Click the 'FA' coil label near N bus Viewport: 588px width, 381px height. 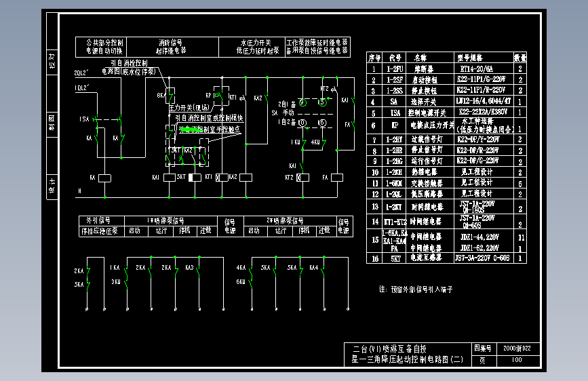coord(325,178)
